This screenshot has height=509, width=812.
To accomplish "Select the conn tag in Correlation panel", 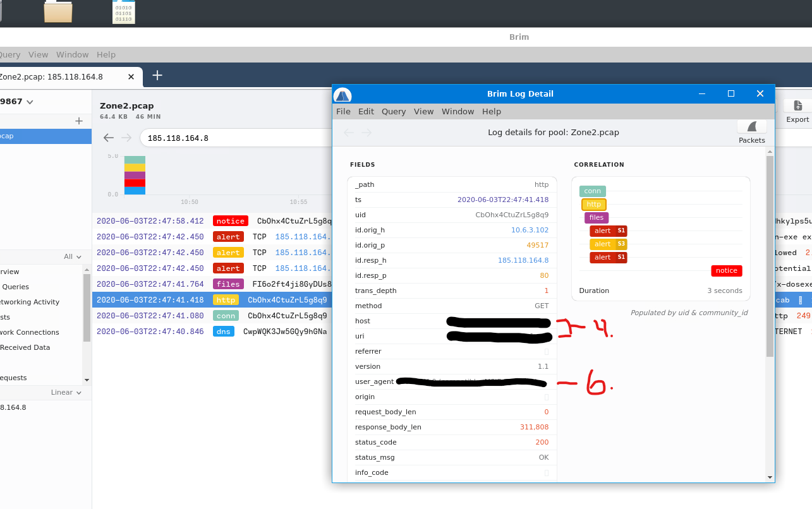I will pyautogui.click(x=592, y=191).
